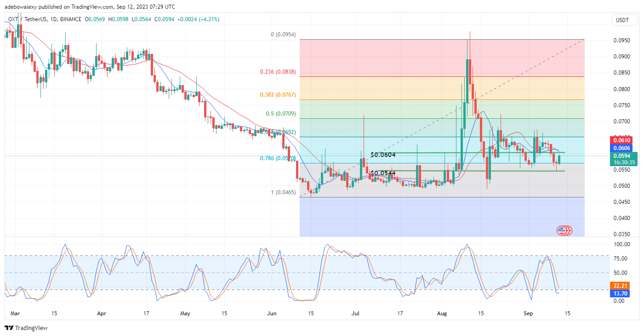Click the +0.0024 (+4.21%) change text

tap(198, 19)
